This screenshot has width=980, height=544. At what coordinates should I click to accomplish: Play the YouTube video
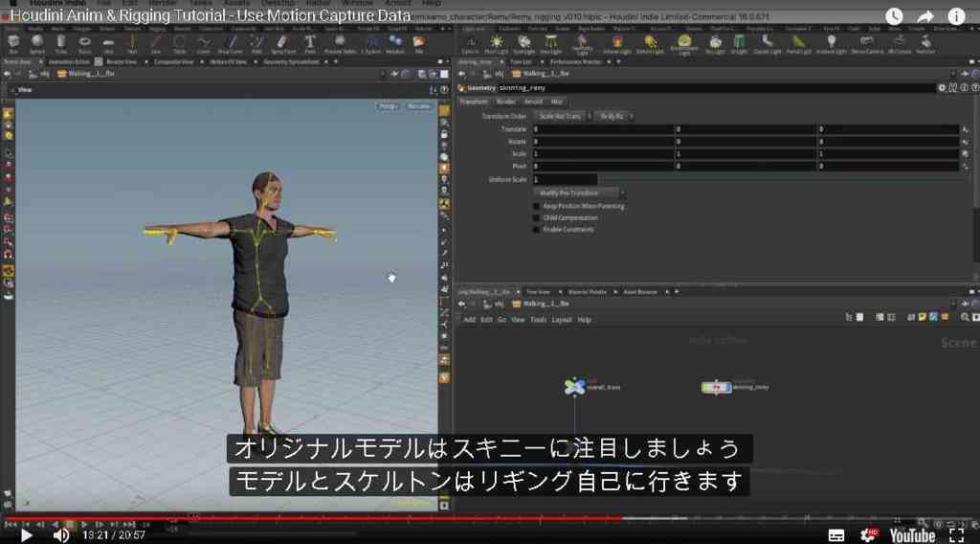point(26,535)
